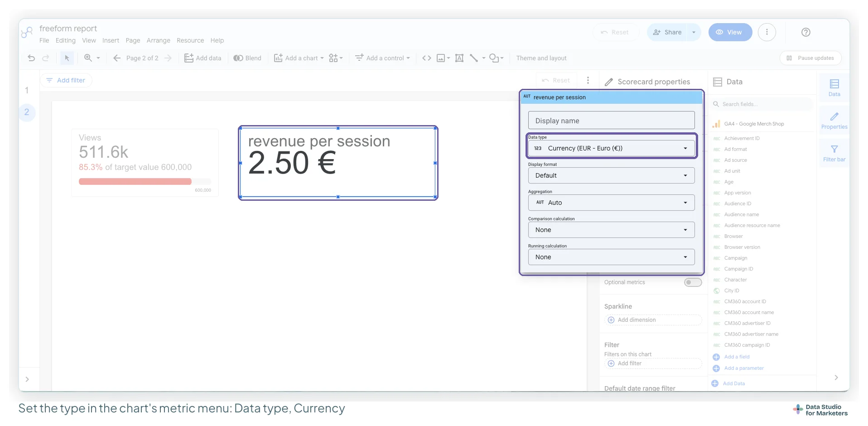Click Pause updates button
This screenshot has width=868, height=426.
pos(810,58)
